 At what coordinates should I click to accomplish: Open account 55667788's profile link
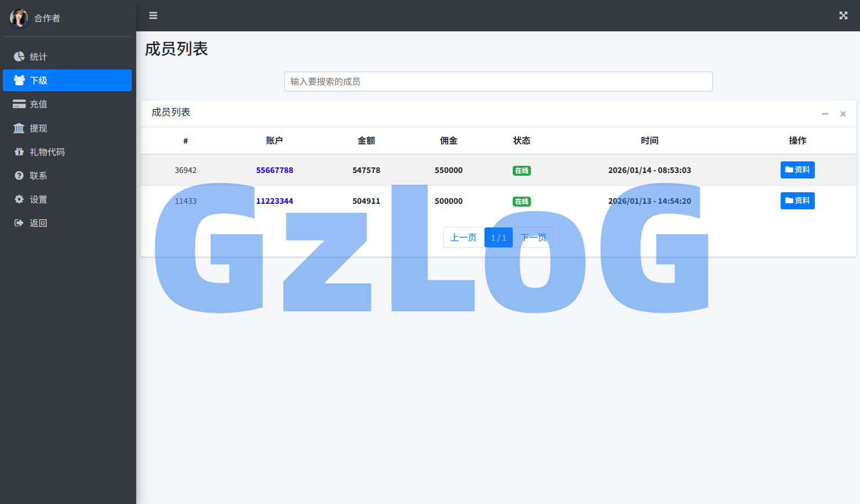[275, 170]
